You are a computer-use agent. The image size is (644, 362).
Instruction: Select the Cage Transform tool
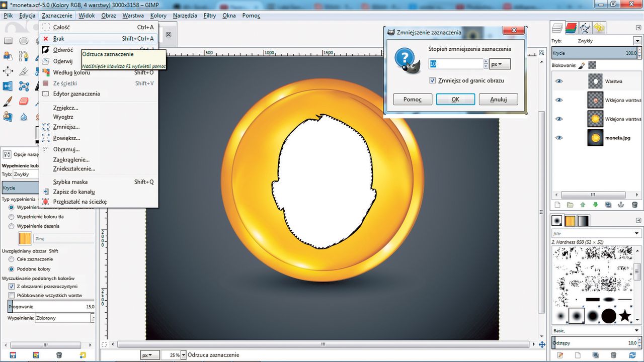23,86
